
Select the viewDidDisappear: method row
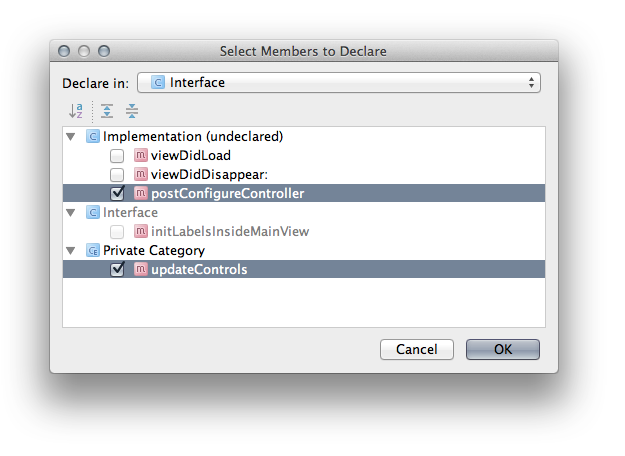[304, 175]
